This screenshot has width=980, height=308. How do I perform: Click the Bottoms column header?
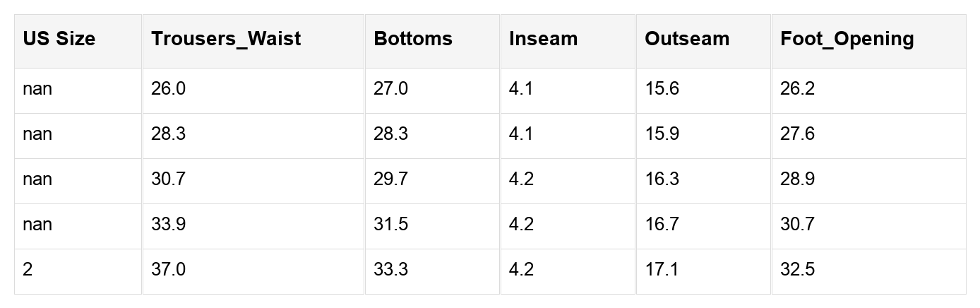[x=413, y=39]
